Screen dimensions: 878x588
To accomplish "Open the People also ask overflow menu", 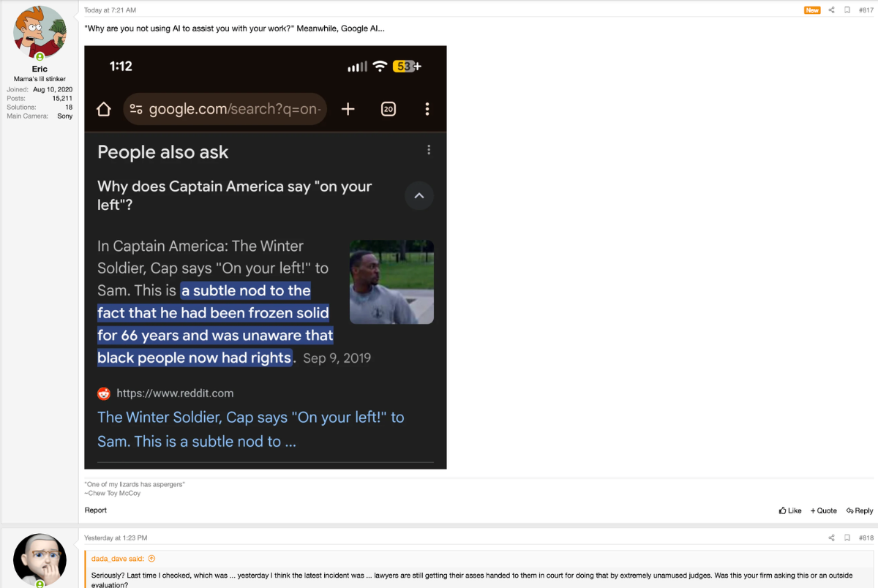I will tap(429, 149).
